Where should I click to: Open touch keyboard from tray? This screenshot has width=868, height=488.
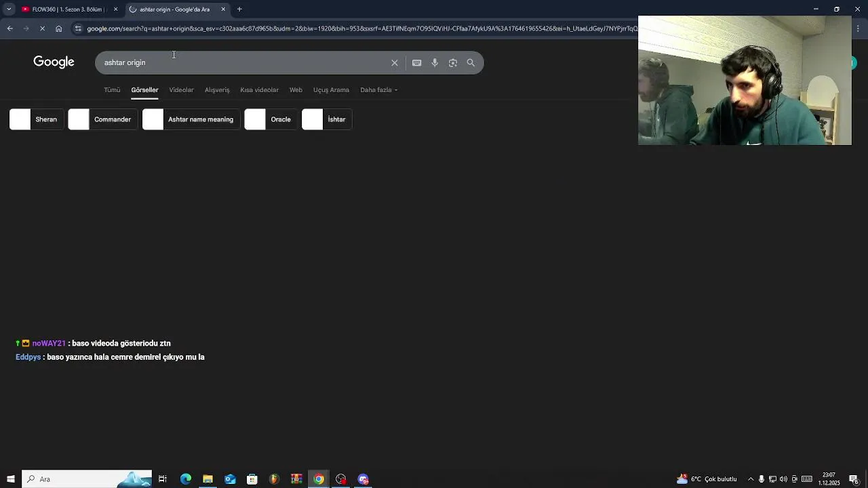pyautogui.click(x=807, y=479)
